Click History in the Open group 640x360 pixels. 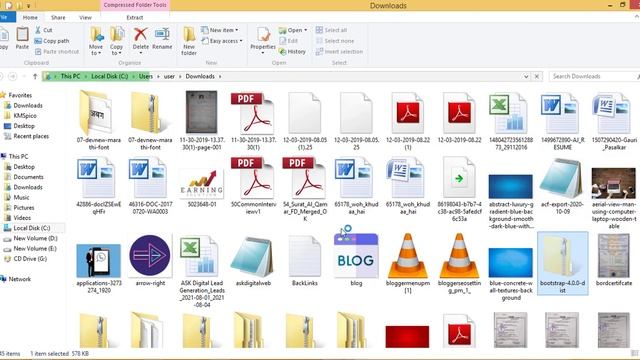pos(292,51)
